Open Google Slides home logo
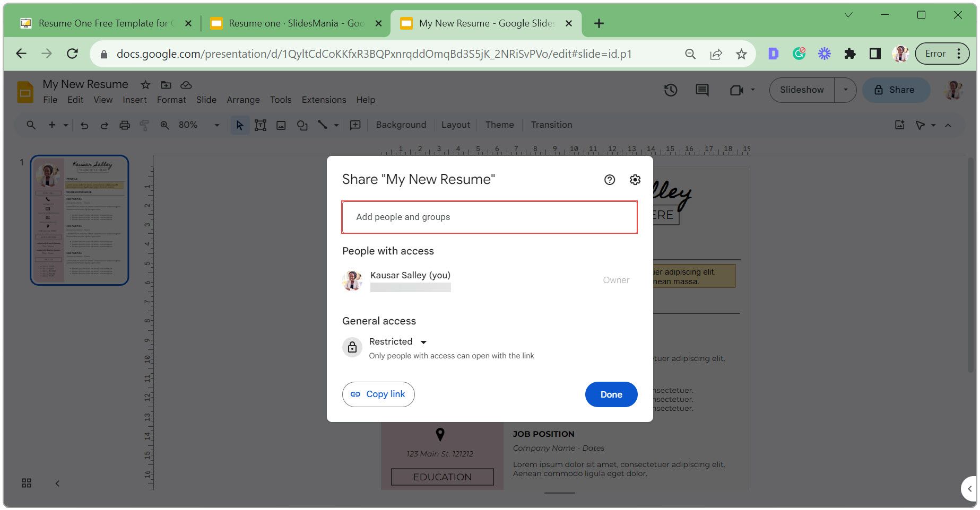980x510 pixels. tap(25, 91)
